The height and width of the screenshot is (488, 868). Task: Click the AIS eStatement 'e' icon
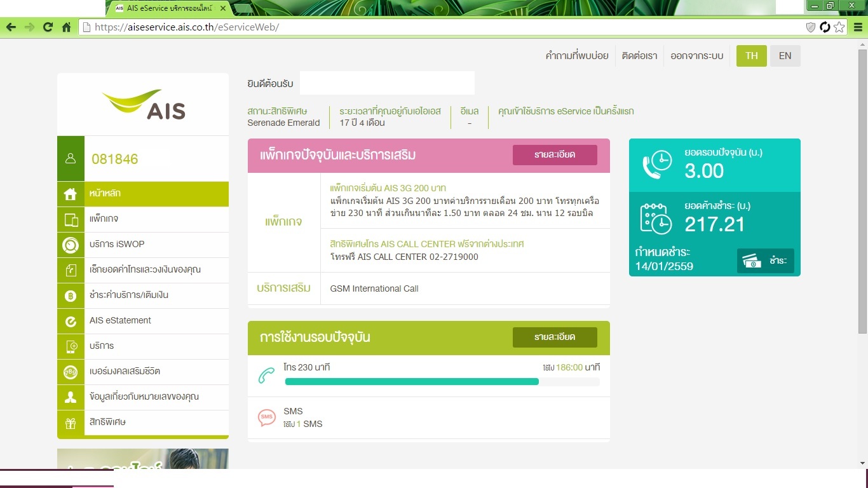[x=71, y=321]
